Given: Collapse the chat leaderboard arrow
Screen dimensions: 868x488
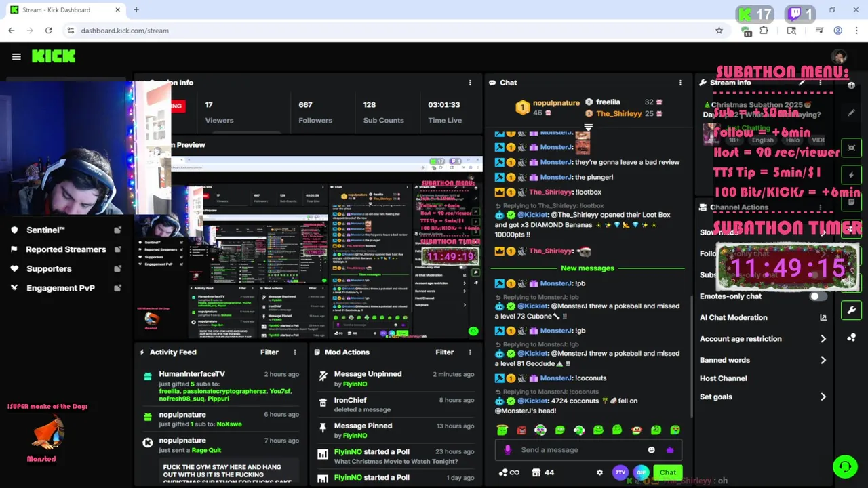Looking at the screenshot, I should 588,127.
